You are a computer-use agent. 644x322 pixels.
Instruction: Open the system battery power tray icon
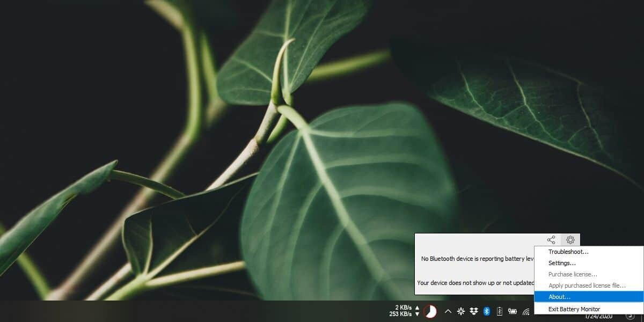coord(513,311)
